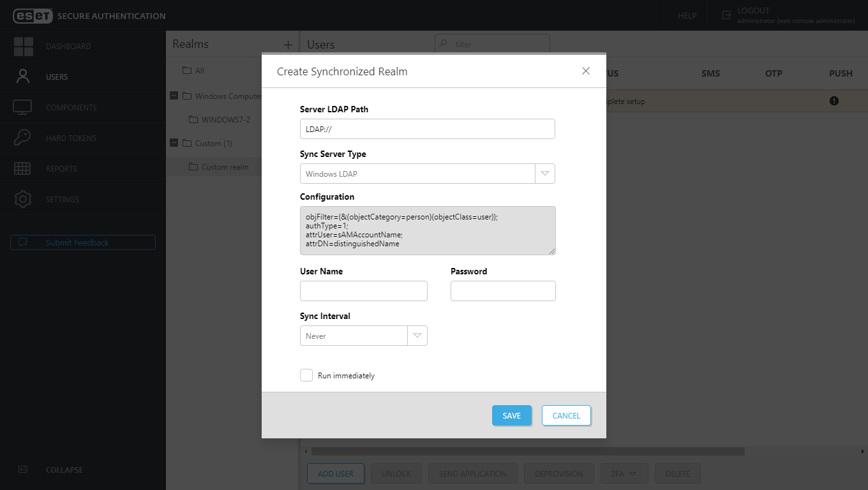Enable the Run immediately checkbox
868x490 pixels.
pyautogui.click(x=306, y=375)
